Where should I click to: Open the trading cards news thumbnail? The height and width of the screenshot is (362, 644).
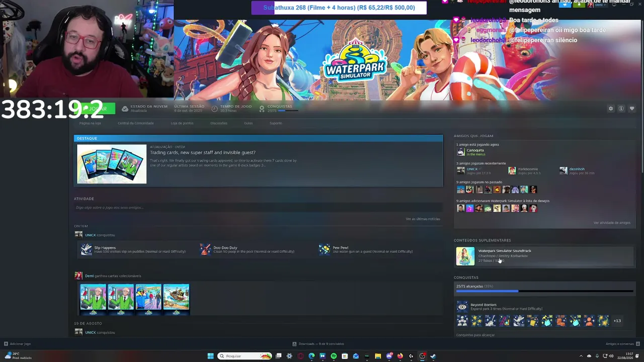(x=112, y=164)
